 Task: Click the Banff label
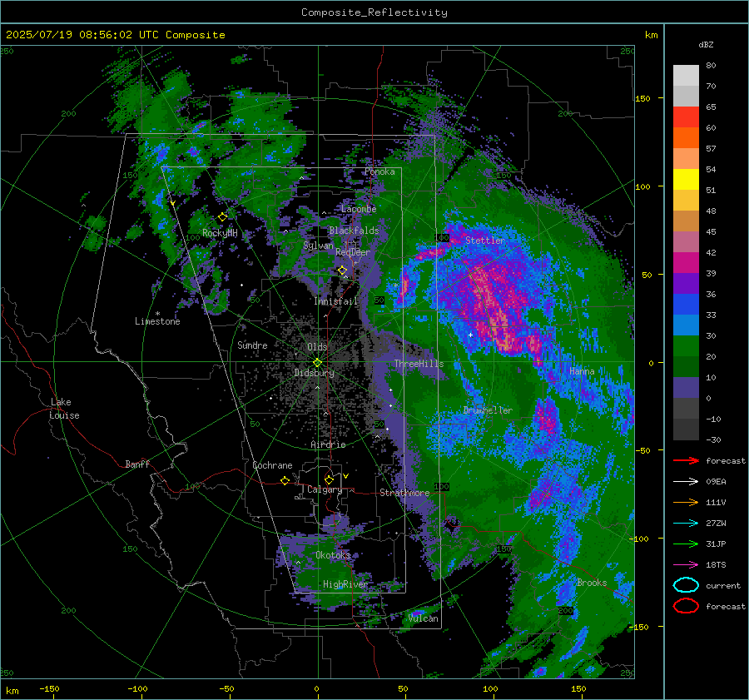click(x=137, y=464)
